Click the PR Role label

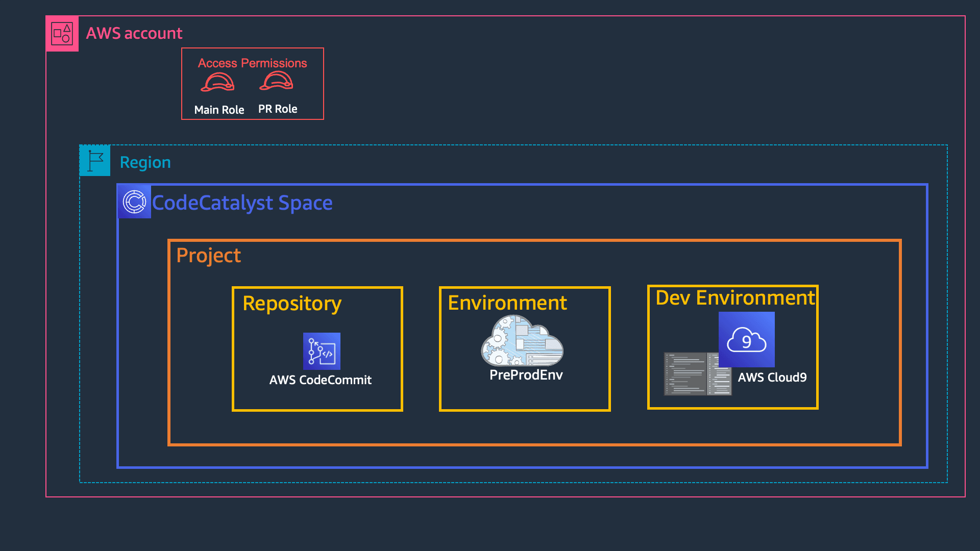click(278, 109)
